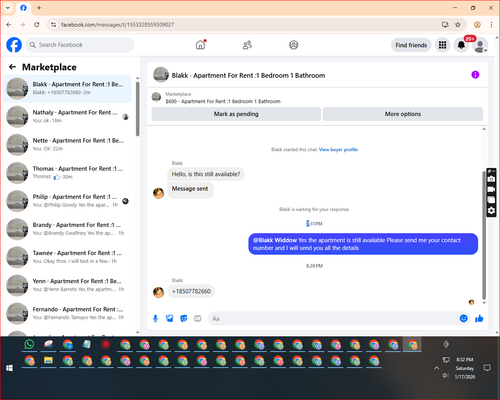Open site information icon in address bar

pos(53,25)
